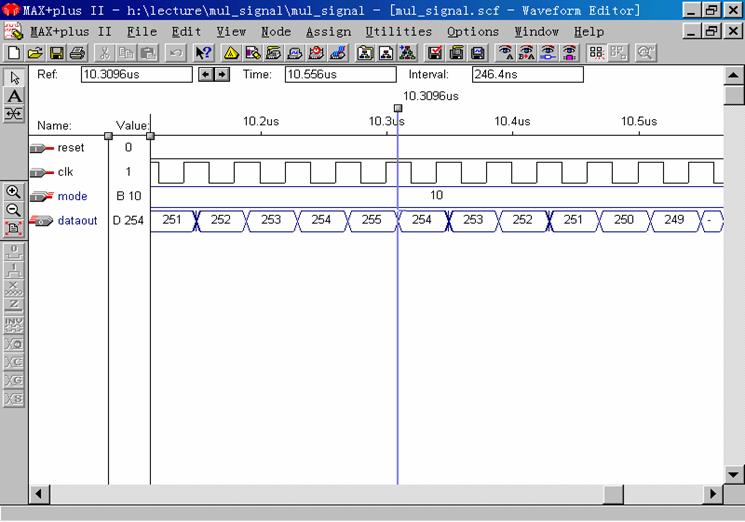
Task: Click the overwrite clock XC icon
Action: coord(14,361)
